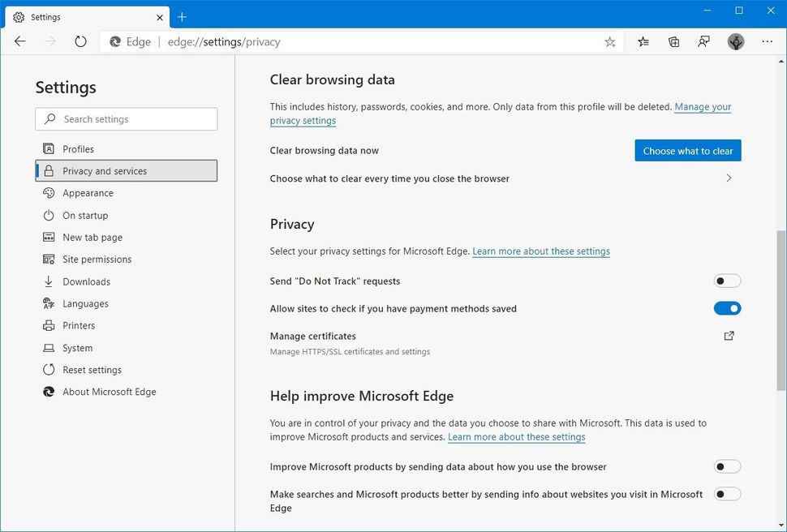Screen dimensions: 787x532
Task: Click the Choose what to clear button
Action: click(687, 150)
